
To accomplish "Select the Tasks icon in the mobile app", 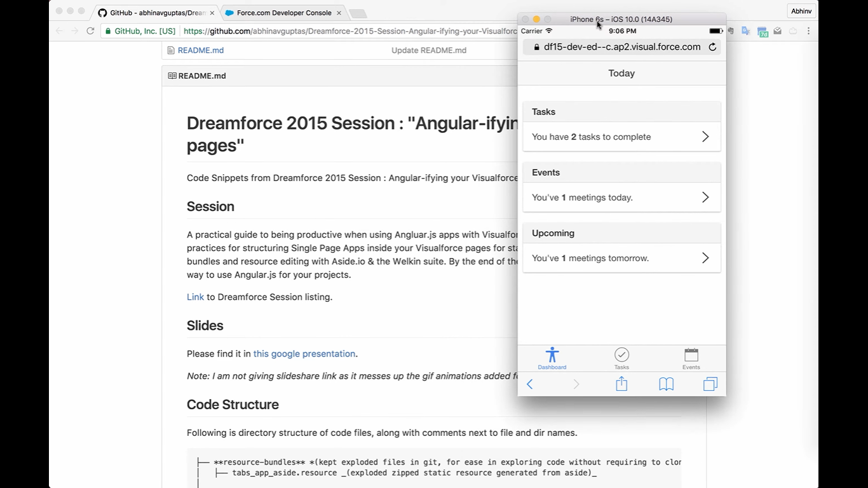I will click(621, 358).
